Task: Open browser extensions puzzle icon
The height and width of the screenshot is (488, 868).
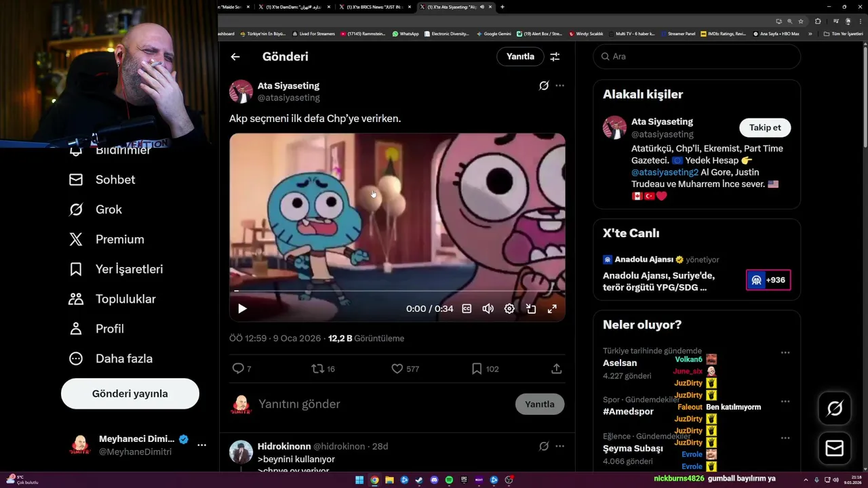Action: pyautogui.click(x=818, y=21)
